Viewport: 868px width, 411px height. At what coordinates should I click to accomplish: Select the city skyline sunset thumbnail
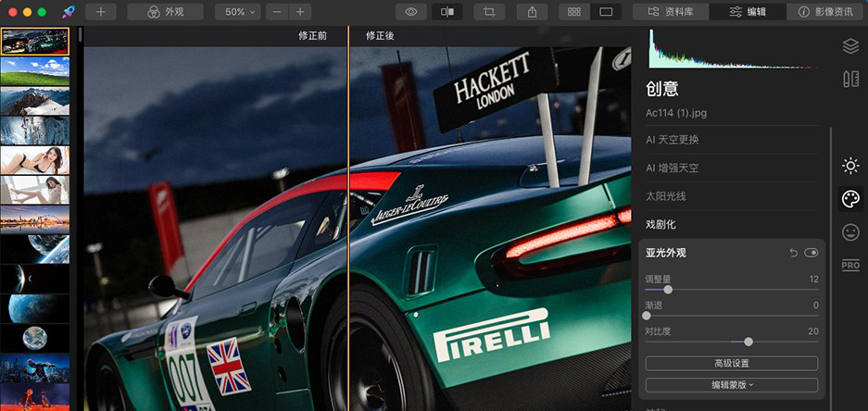click(35, 219)
